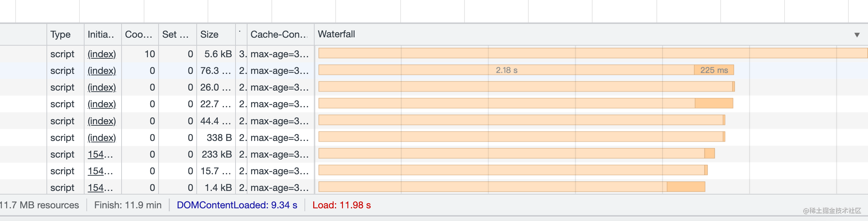
Task: Click the Cache-Con... column header
Action: [x=279, y=34]
